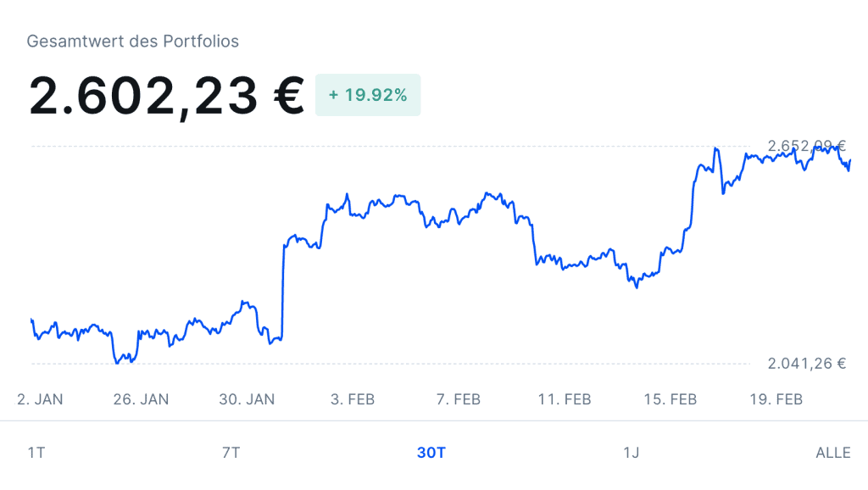Click the 11. FEB date label
The image size is (868, 490).
(x=565, y=399)
